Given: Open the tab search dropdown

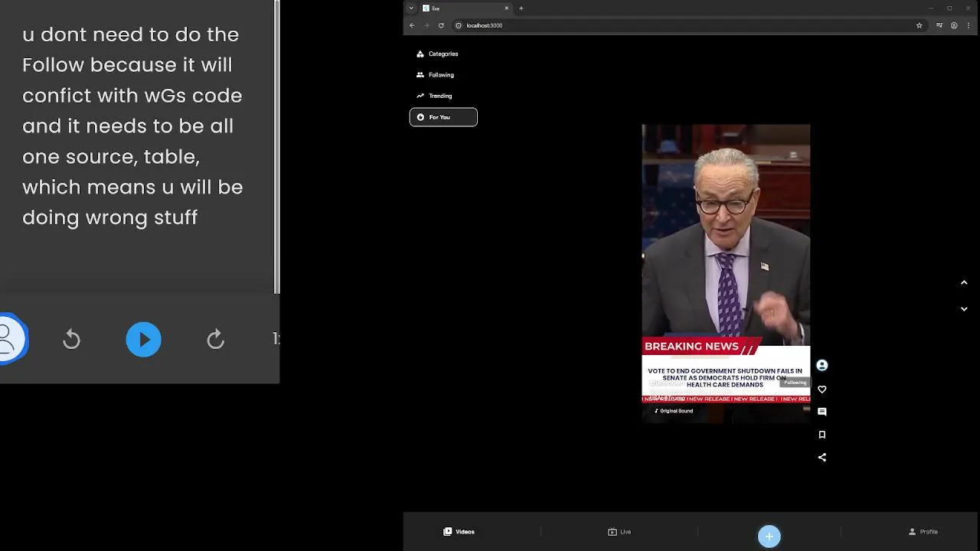Looking at the screenshot, I should coord(411,8).
